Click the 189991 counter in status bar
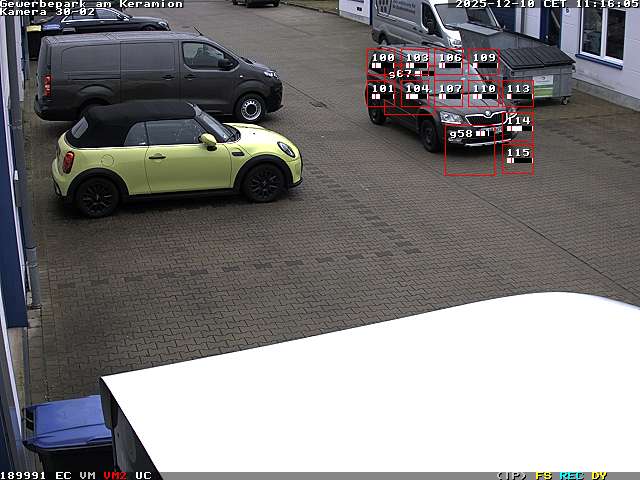 [23, 475]
